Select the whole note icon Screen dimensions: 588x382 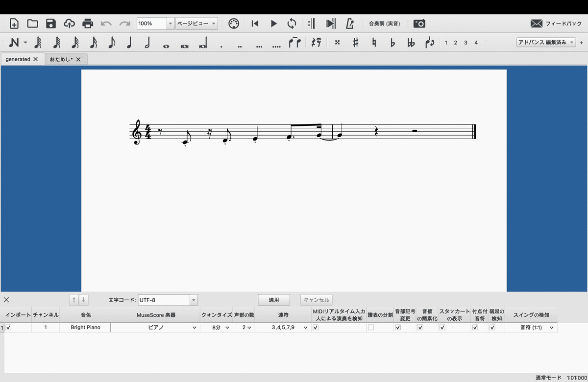point(166,43)
